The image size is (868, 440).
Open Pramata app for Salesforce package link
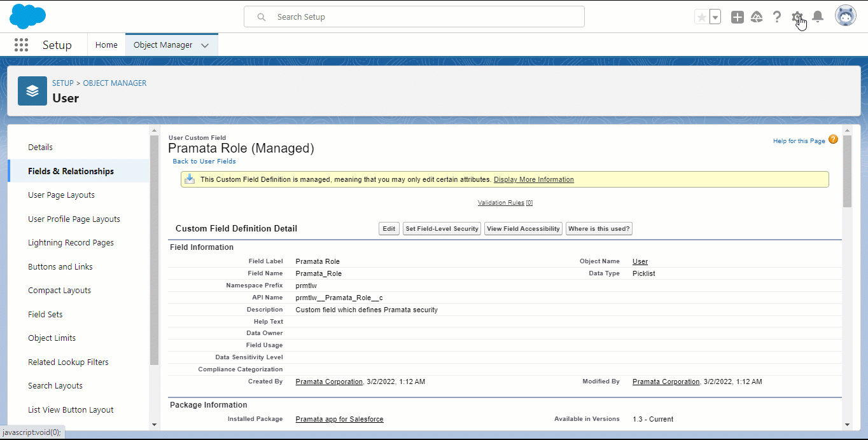[x=340, y=419]
